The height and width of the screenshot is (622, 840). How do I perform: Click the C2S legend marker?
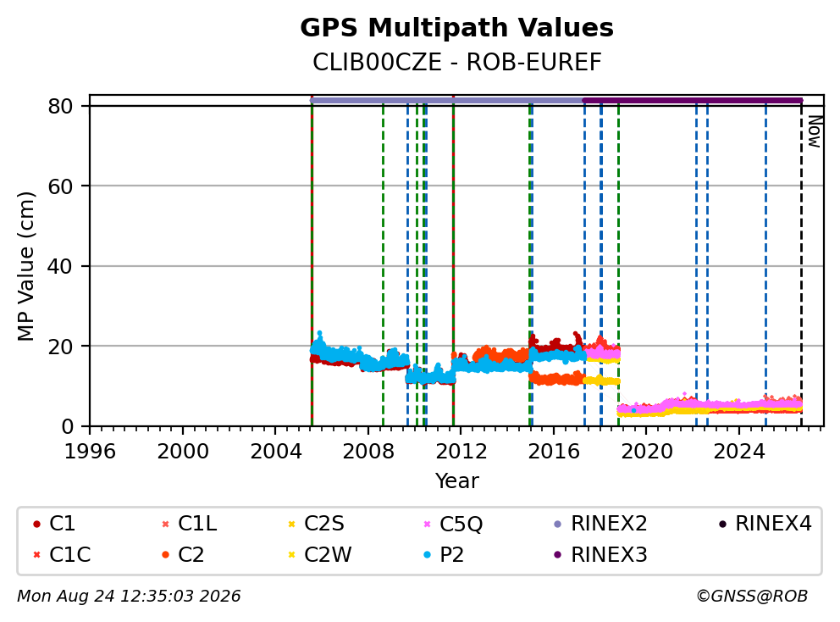coord(291,524)
